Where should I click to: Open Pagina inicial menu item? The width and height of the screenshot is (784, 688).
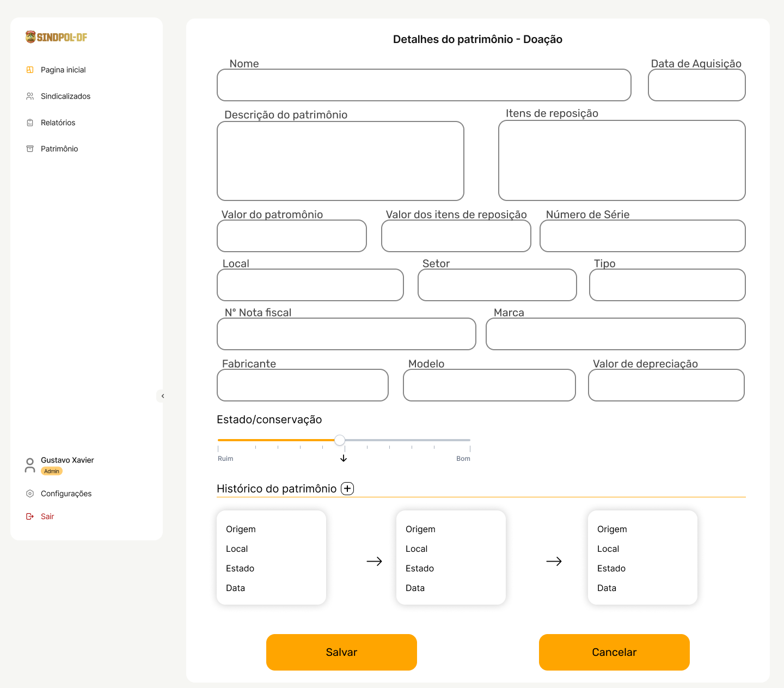coord(63,70)
